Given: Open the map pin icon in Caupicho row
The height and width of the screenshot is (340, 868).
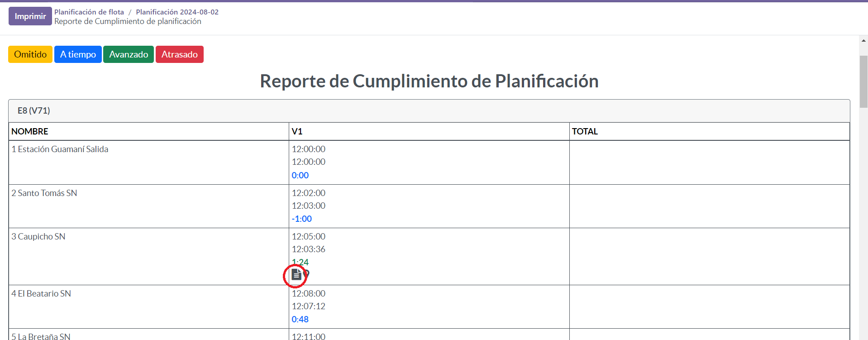Looking at the screenshot, I should (306, 274).
